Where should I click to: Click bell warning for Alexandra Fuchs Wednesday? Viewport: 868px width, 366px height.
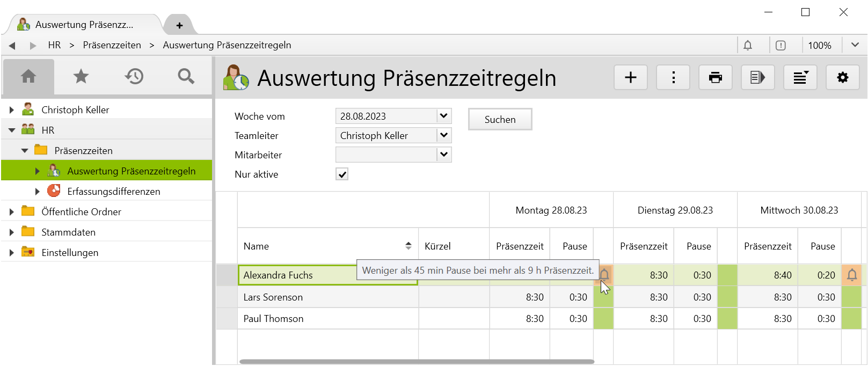tap(851, 275)
